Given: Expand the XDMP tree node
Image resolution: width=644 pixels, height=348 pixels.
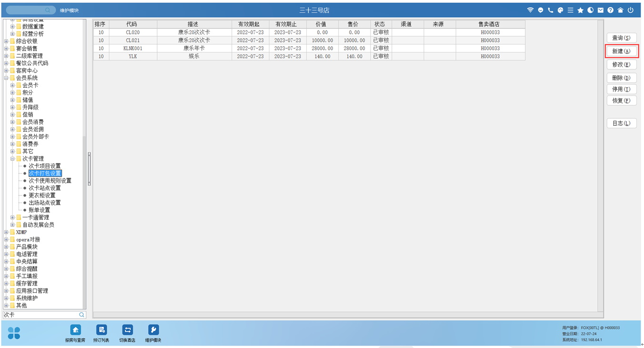Looking at the screenshot, I should coord(6,232).
